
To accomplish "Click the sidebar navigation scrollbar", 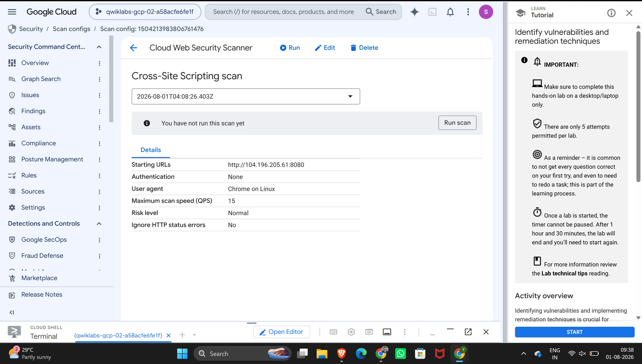I will pos(111,79).
